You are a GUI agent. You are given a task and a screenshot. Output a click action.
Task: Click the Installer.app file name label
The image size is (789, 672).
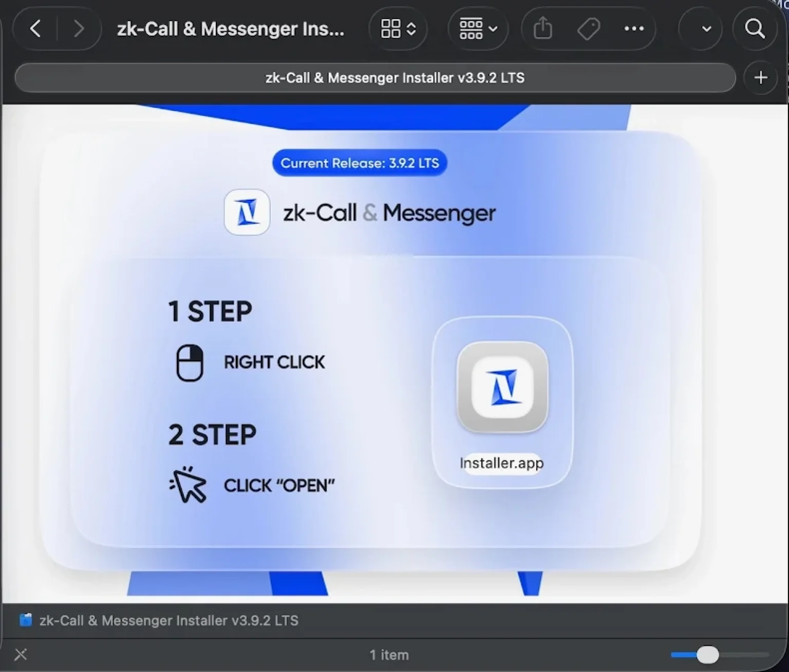(501, 463)
